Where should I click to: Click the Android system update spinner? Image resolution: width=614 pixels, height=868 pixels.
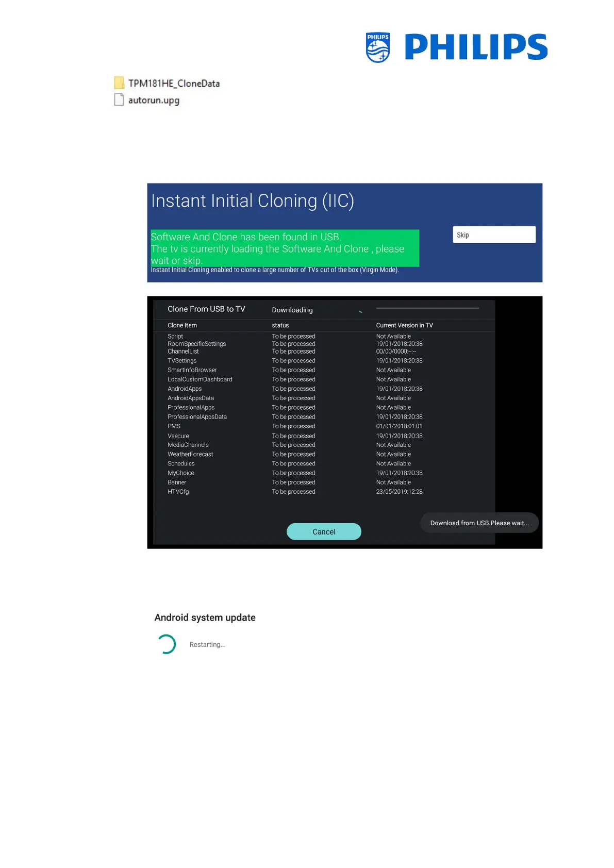coord(166,644)
